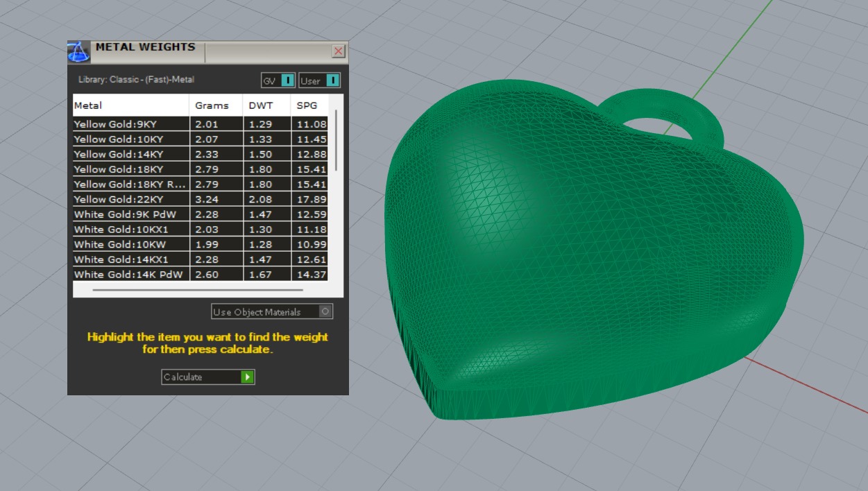Select the Yellow Gold:10KY row
This screenshot has width=868, height=491.
coord(200,139)
